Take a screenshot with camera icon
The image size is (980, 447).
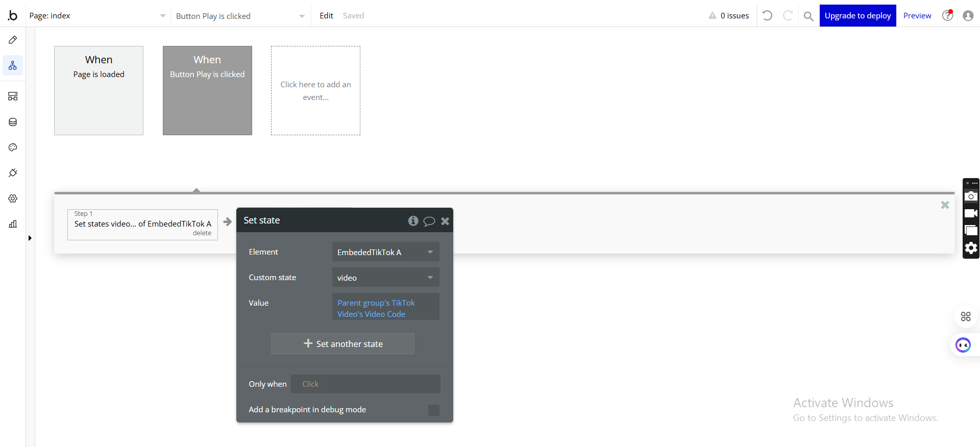[971, 196]
